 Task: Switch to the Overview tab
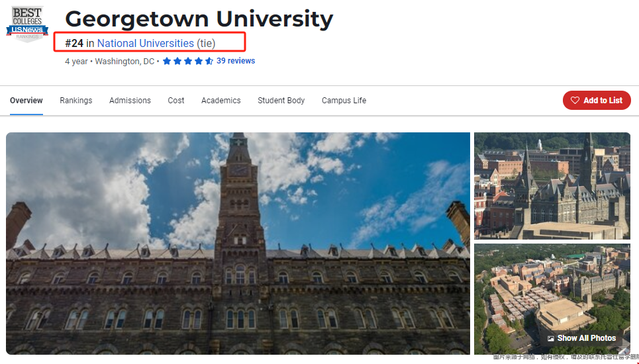26,101
